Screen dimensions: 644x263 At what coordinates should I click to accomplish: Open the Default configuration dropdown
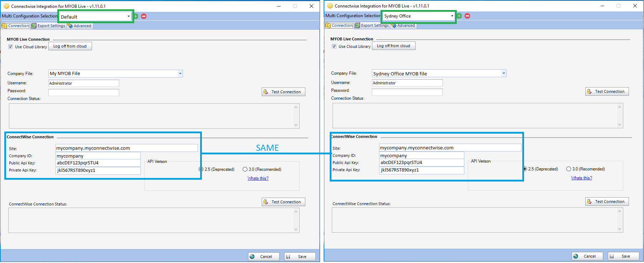(129, 16)
